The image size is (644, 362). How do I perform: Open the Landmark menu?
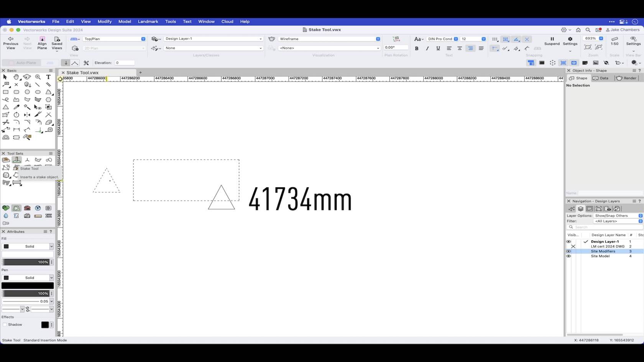click(148, 21)
